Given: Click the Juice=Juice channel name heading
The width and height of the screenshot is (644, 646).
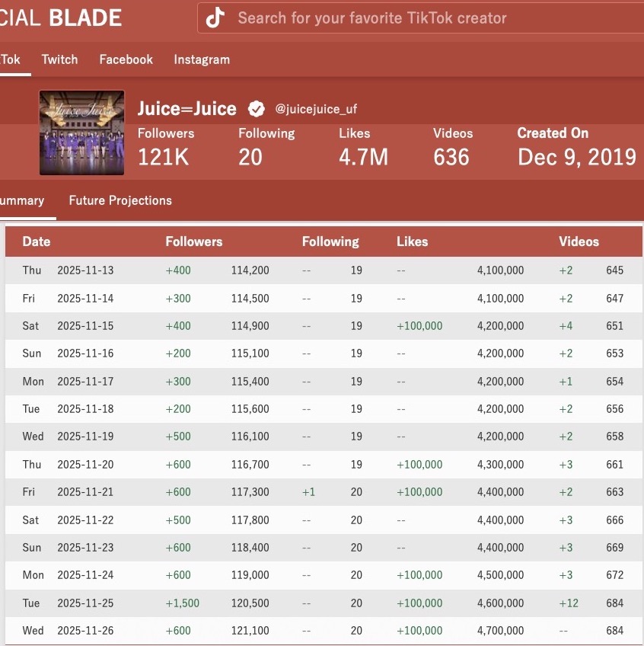Looking at the screenshot, I should point(187,109).
